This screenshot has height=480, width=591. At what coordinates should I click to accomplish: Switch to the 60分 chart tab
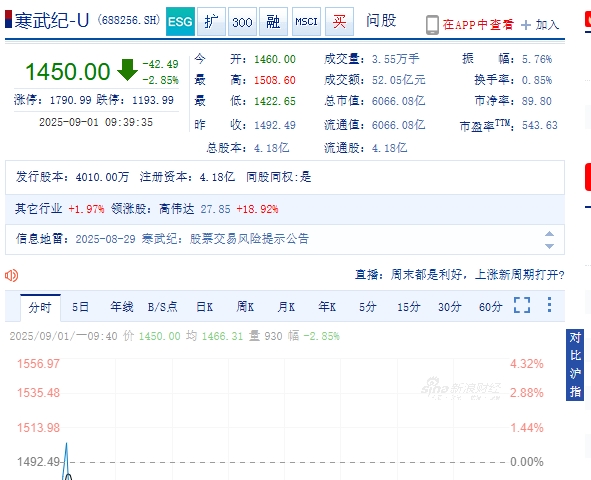coord(491,307)
